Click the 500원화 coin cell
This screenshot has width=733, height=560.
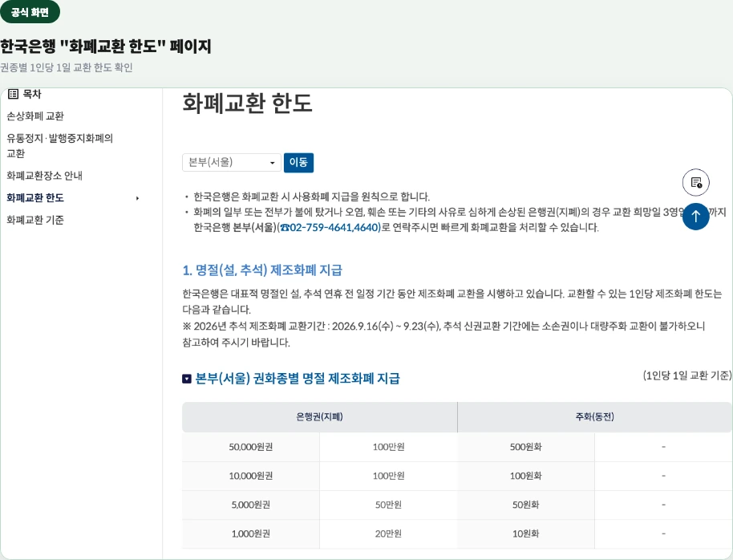526,447
